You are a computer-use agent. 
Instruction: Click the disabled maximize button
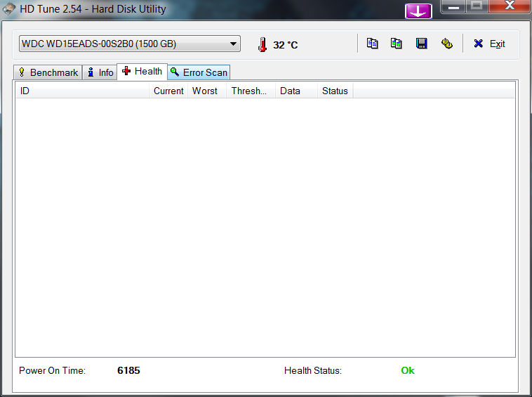pos(477,6)
